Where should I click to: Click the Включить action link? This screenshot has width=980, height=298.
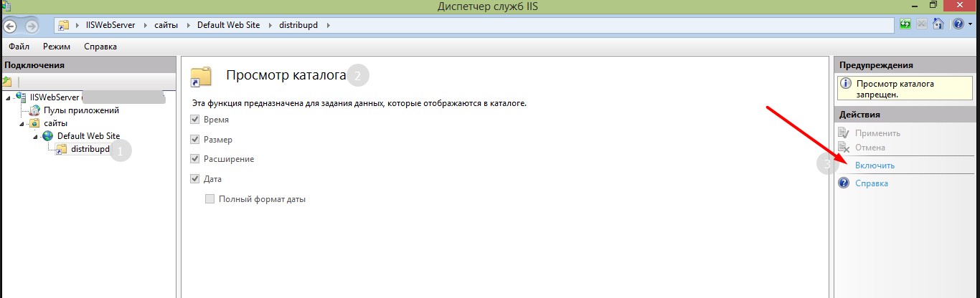point(875,165)
